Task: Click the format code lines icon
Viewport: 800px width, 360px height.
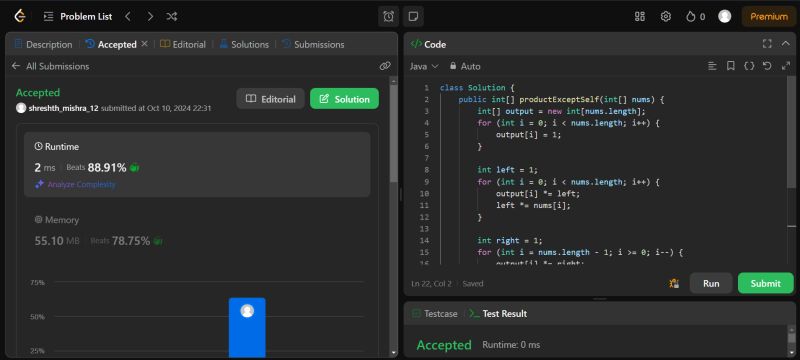Action: click(712, 66)
